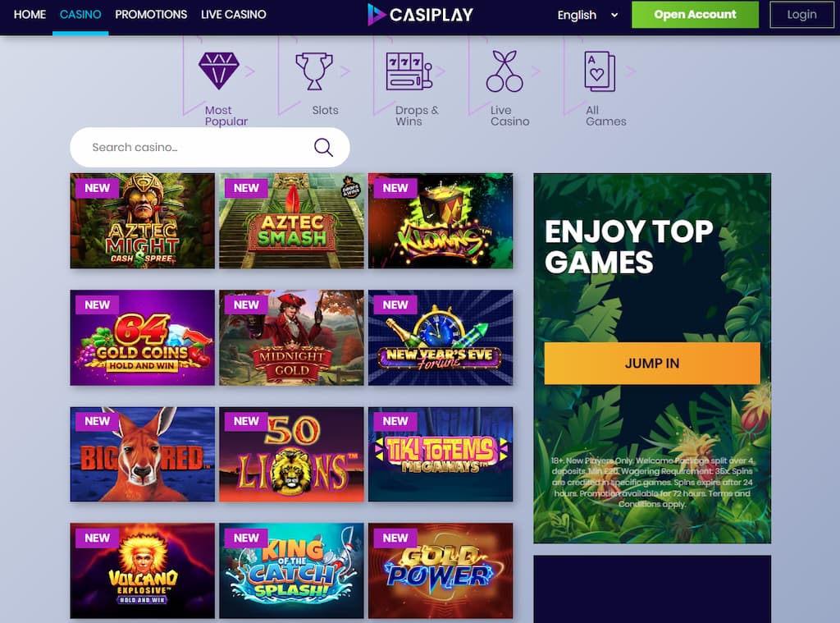Screen dimensions: 840x623
Task: Play the 50 Lions game thumbnail
Action: (291, 454)
